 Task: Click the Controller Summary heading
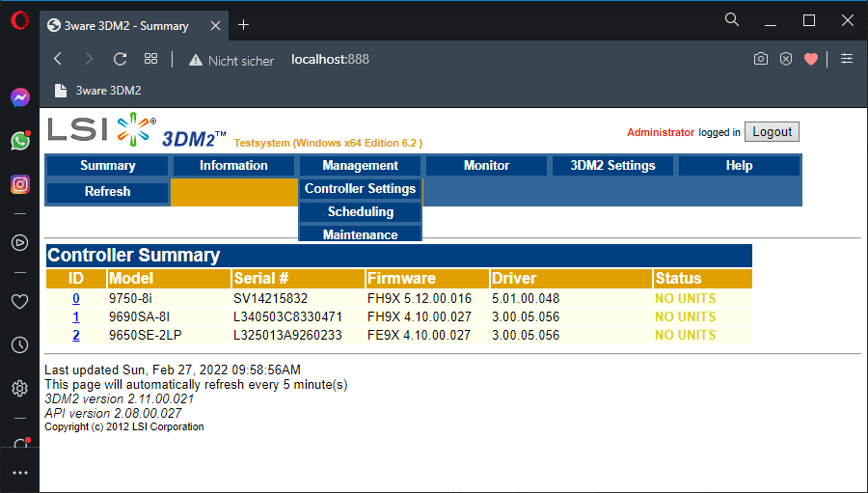[133, 256]
